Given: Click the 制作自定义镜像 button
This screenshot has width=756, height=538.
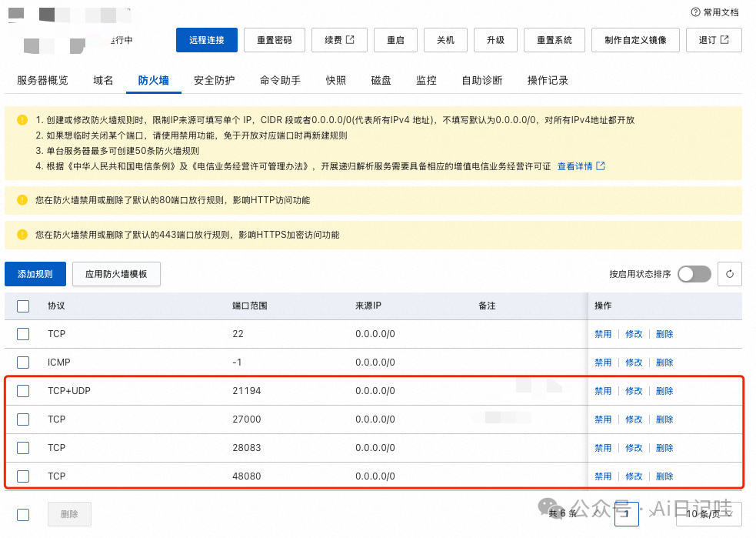Looking at the screenshot, I should pyautogui.click(x=635, y=40).
